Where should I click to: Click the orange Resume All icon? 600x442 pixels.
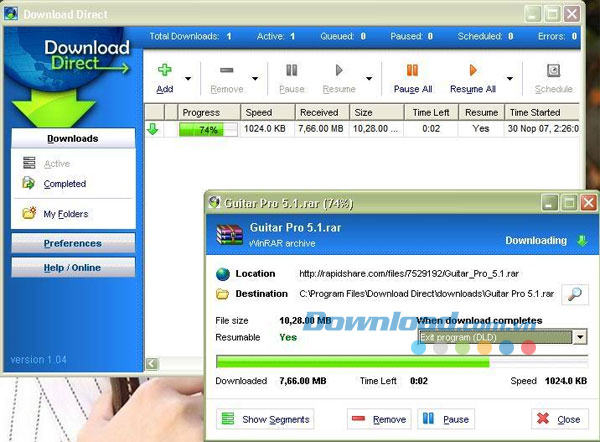point(473,70)
